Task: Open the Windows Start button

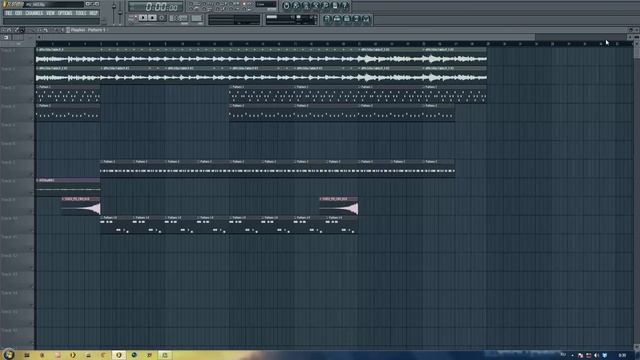Action: [8, 354]
